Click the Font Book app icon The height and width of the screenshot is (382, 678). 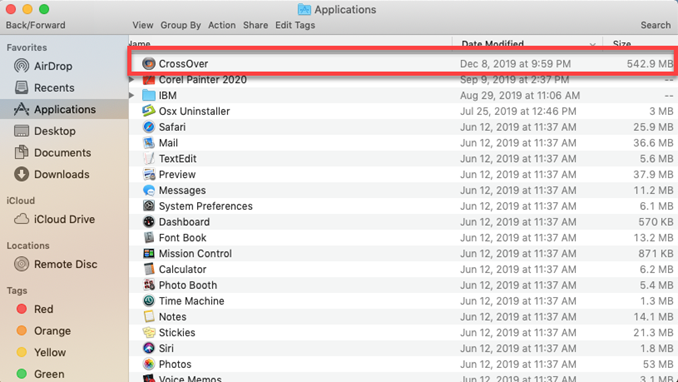pyautogui.click(x=149, y=238)
